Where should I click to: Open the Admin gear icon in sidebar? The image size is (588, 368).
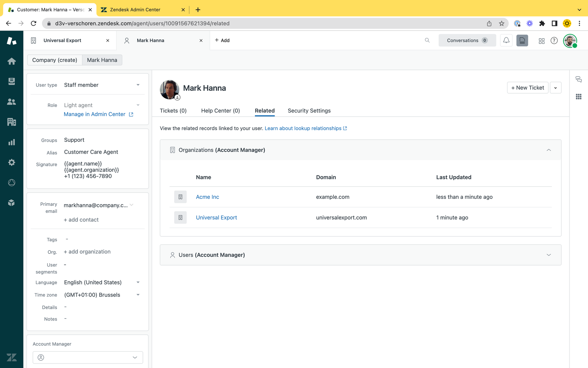click(11, 162)
